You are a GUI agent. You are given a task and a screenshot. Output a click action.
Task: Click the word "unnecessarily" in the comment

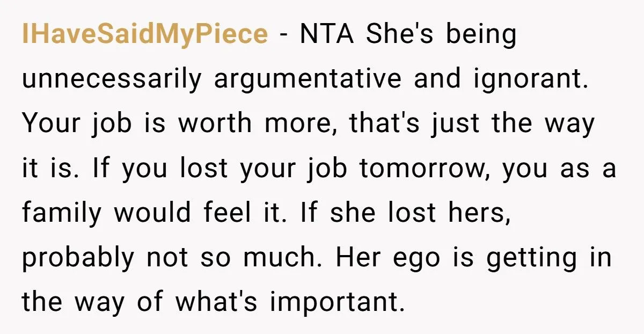(x=112, y=79)
